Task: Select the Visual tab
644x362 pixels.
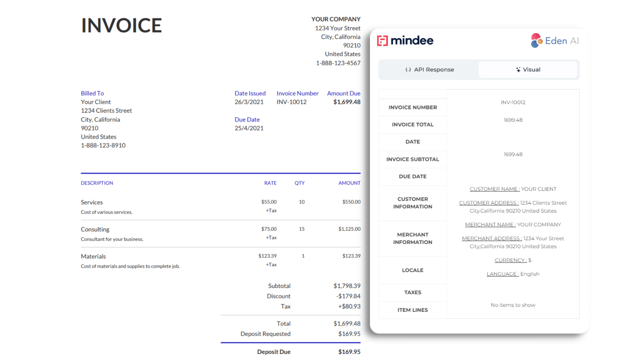Action: coord(528,70)
